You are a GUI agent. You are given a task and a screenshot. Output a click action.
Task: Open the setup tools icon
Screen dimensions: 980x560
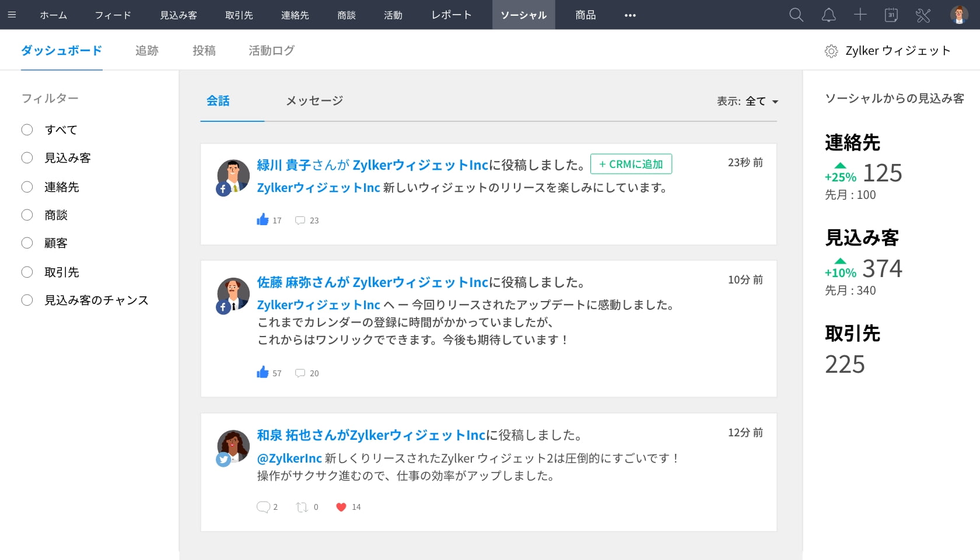point(923,15)
